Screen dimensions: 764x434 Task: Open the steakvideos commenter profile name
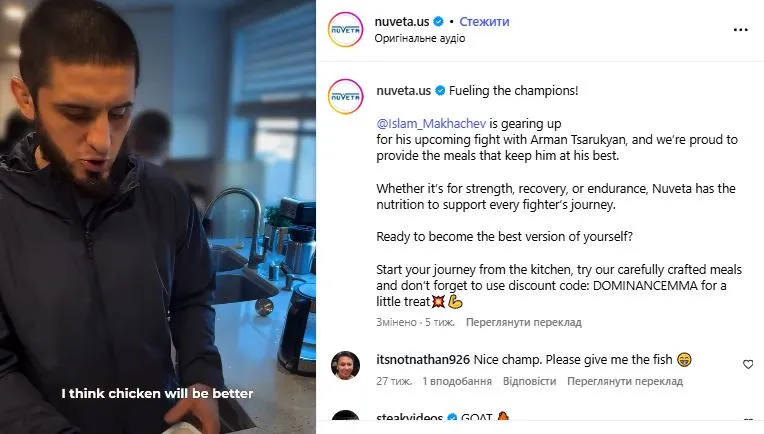409,418
